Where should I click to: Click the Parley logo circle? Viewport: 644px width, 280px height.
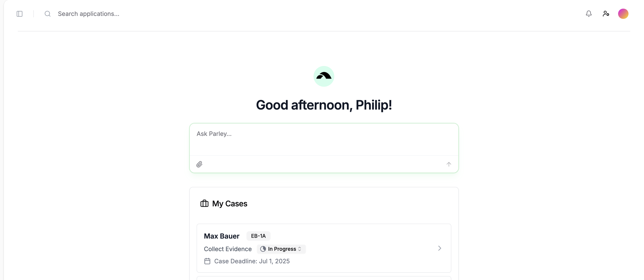tap(324, 76)
